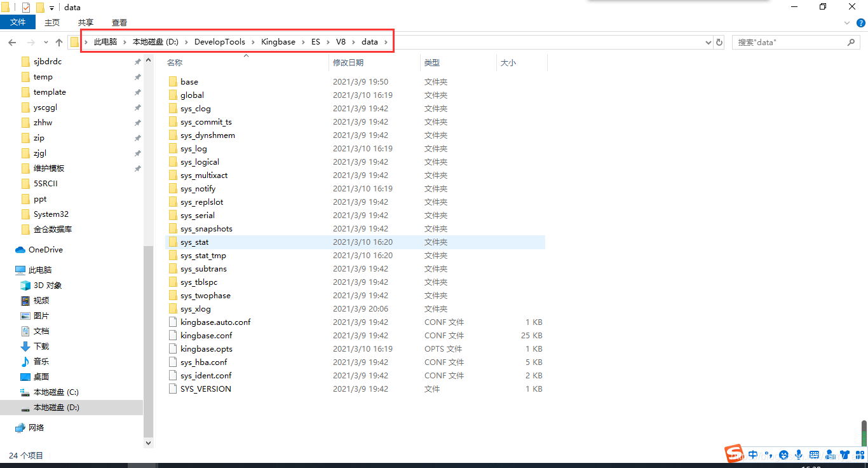Open the 查看 ribbon tab

tap(119, 22)
